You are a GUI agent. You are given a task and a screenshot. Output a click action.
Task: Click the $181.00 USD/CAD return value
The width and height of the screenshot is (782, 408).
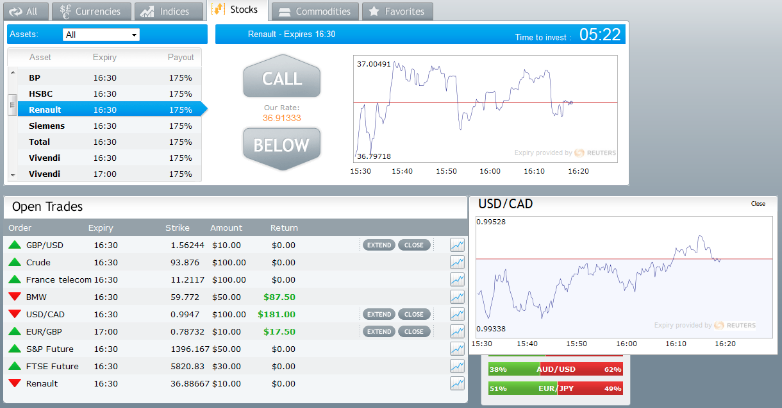coord(276,314)
